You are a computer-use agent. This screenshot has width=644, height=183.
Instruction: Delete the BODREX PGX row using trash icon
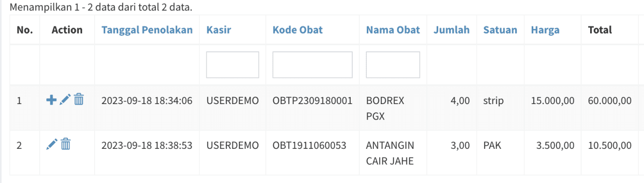point(78,100)
